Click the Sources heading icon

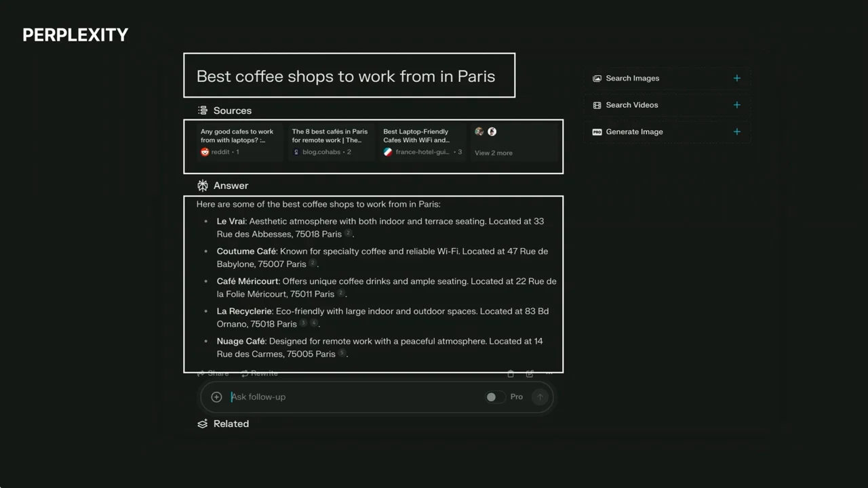(202, 110)
